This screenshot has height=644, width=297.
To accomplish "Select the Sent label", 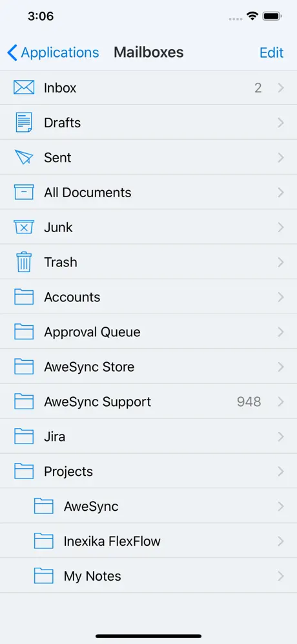I will [58, 158].
